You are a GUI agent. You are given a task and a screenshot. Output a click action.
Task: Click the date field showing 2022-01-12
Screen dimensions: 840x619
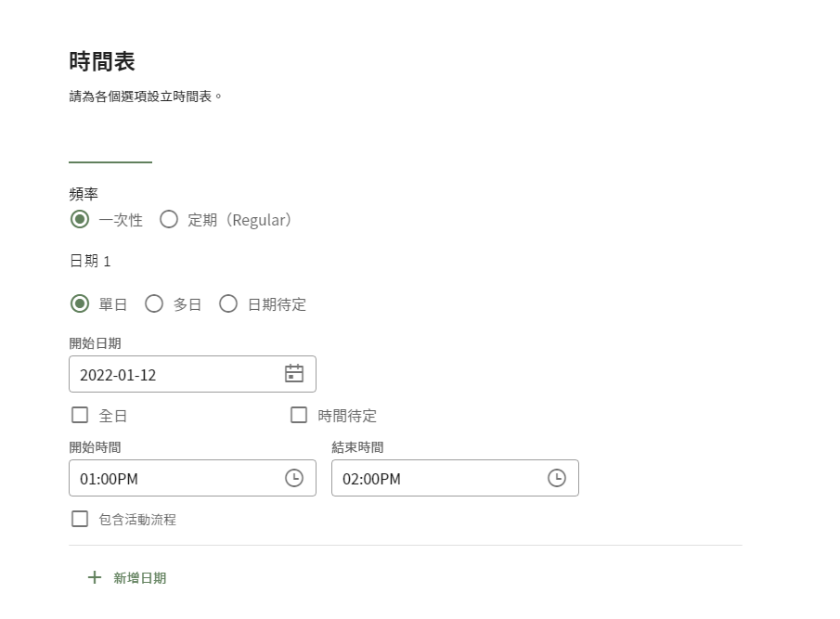[x=192, y=374]
